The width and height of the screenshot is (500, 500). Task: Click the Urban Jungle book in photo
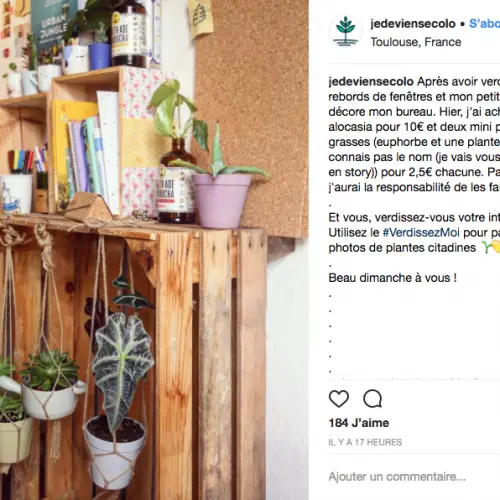(x=53, y=25)
